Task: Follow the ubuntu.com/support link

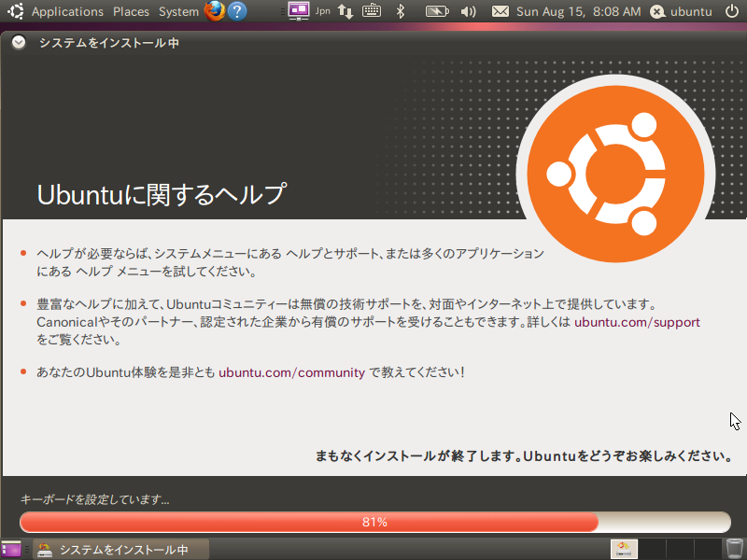Action: [637, 322]
